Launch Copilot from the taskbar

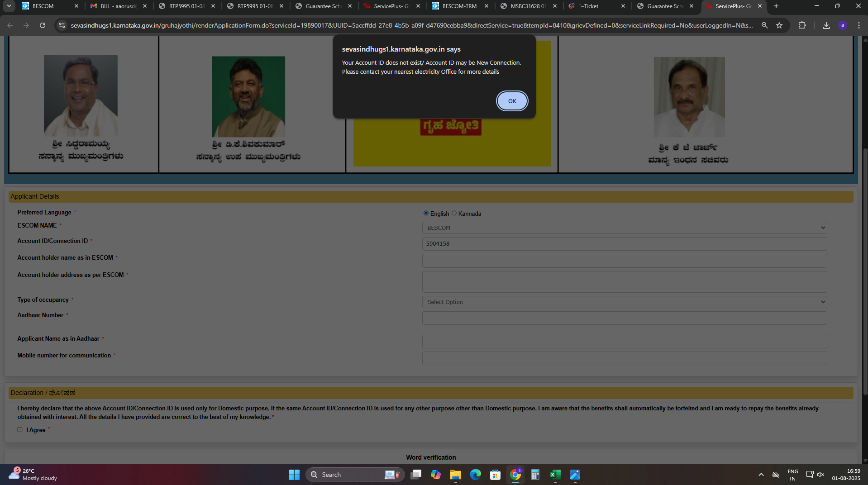[x=436, y=475]
